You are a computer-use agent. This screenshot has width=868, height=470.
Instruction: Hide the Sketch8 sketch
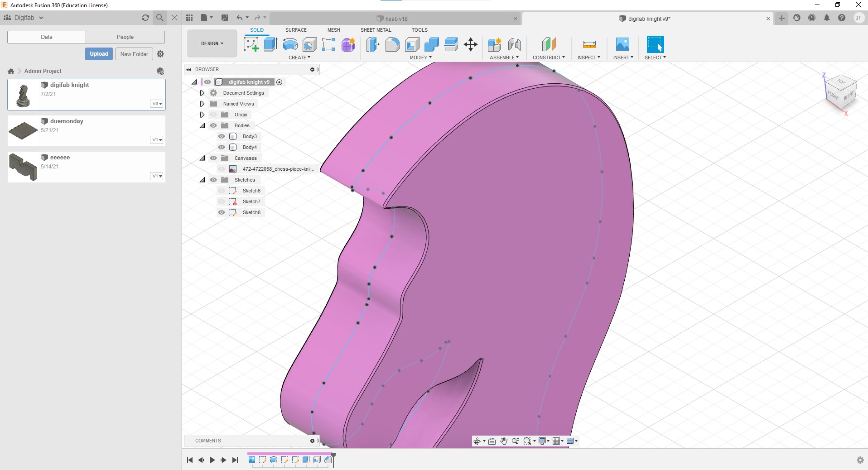[x=222, y=212]
